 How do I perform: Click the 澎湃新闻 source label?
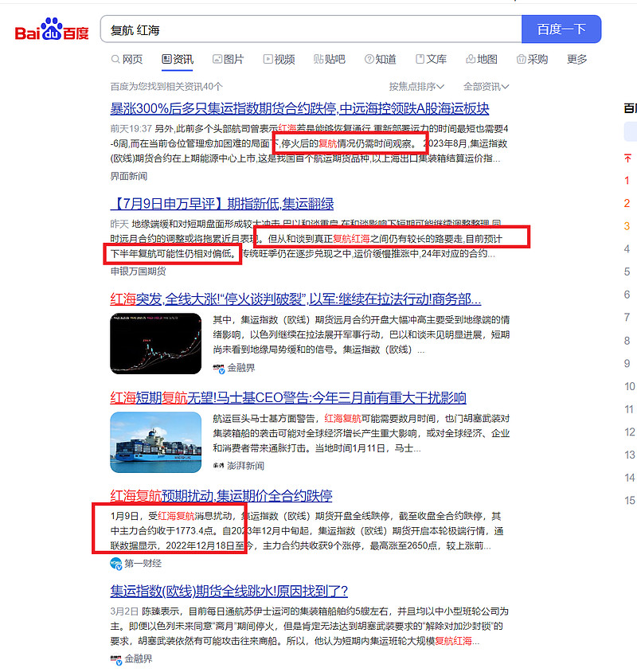(245, 466)
